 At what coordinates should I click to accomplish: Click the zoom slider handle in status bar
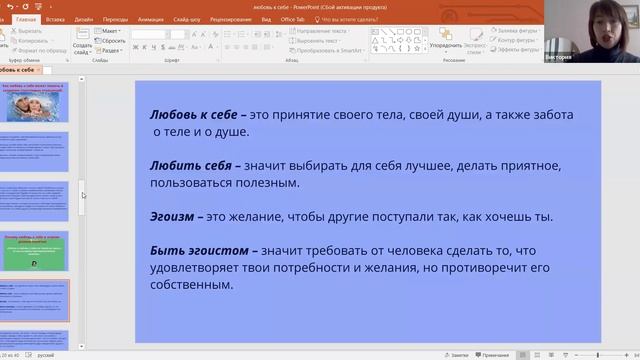(x=598, y=355)
